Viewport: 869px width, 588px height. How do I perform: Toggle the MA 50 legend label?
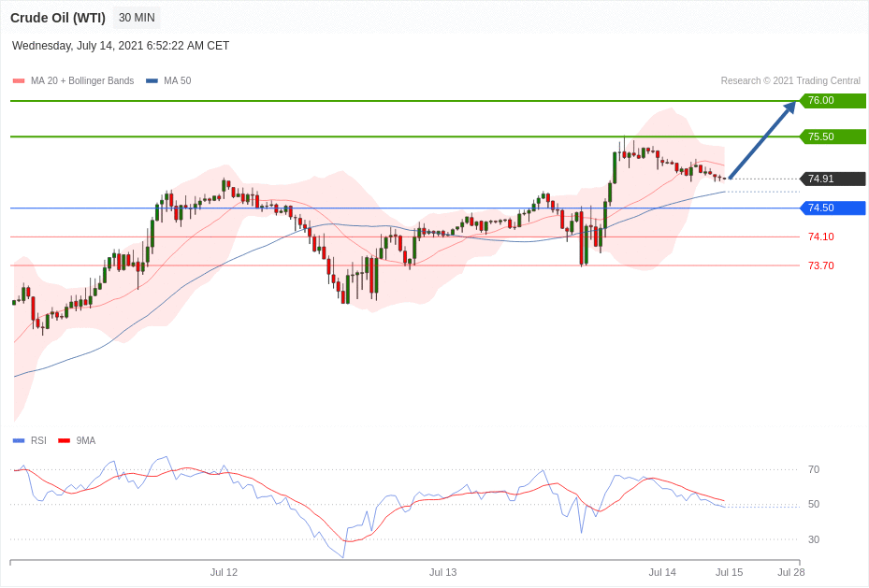point(177,81)
